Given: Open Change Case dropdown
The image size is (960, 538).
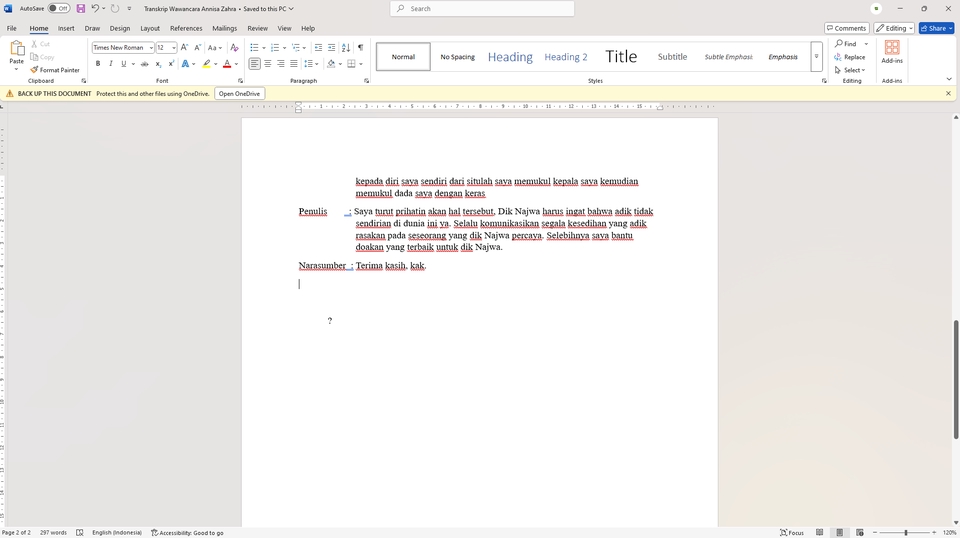Looking at the screenshot, I should 215,47.
